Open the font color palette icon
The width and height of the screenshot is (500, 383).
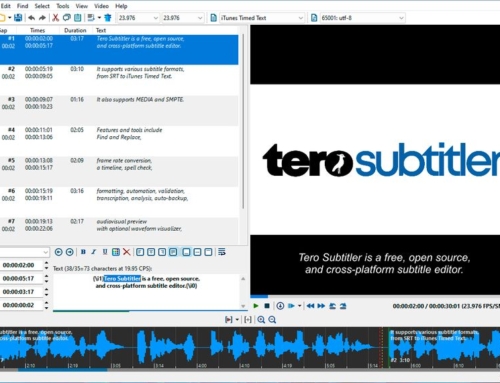(116, 252)
